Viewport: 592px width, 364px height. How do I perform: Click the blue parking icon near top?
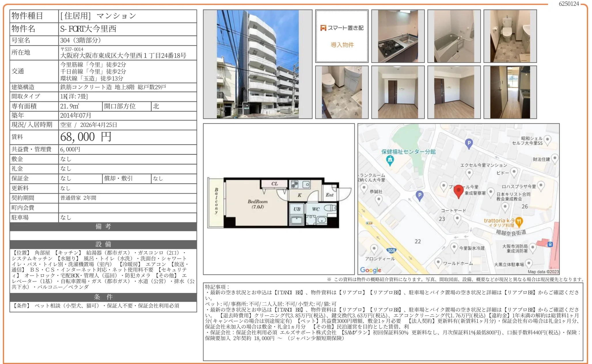(469, 143)
